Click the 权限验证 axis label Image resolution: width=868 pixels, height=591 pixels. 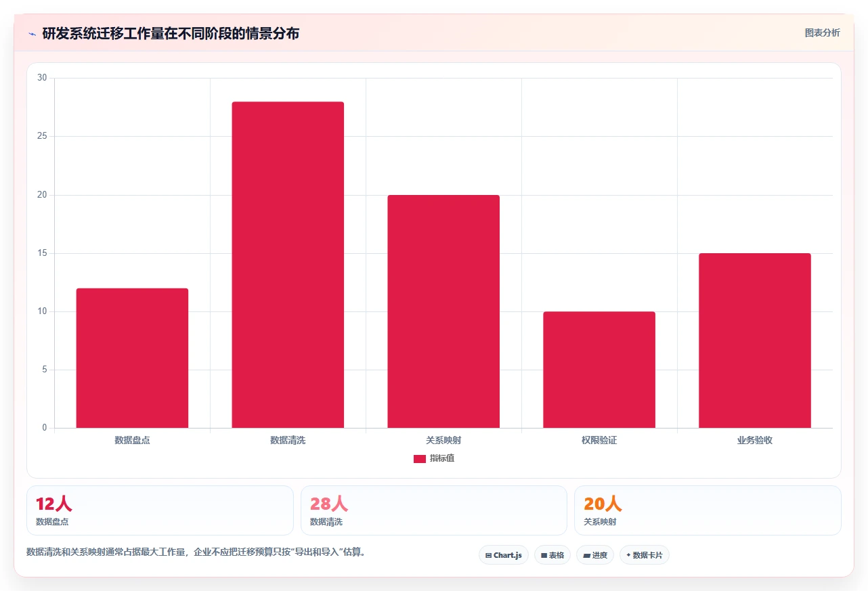pos(599,440)
